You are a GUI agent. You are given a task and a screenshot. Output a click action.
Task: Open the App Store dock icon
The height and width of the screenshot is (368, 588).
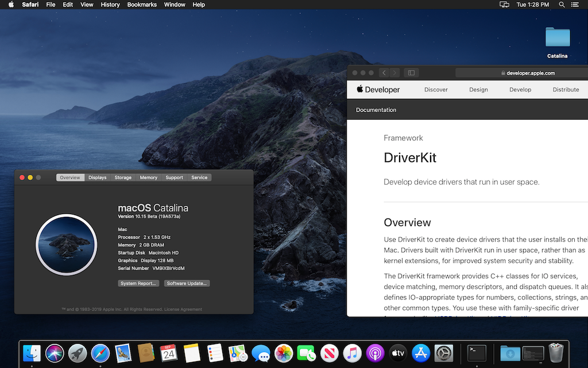(421, 352)
